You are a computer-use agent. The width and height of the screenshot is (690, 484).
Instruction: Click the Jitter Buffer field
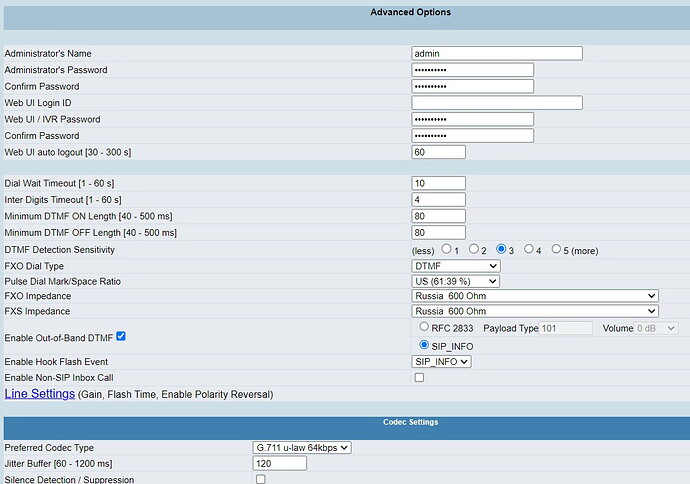pyautogui.click(x=280, y=463)
